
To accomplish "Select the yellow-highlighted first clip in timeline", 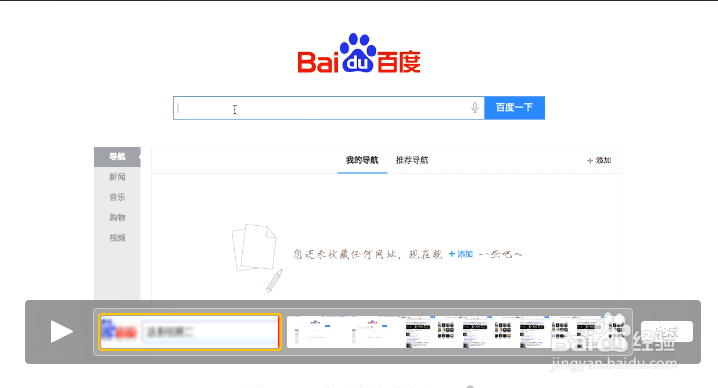I will 190,332.
